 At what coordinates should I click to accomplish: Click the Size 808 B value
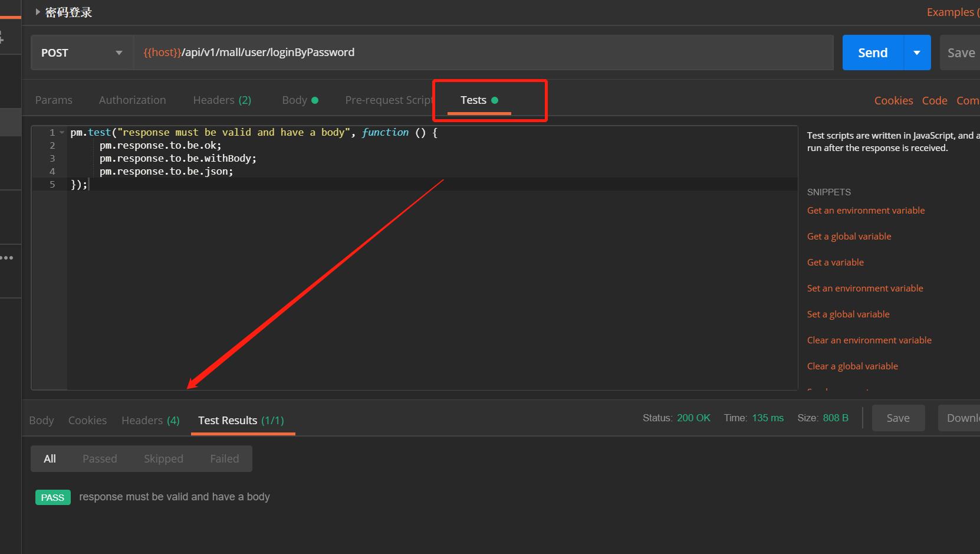click(836, 418)
